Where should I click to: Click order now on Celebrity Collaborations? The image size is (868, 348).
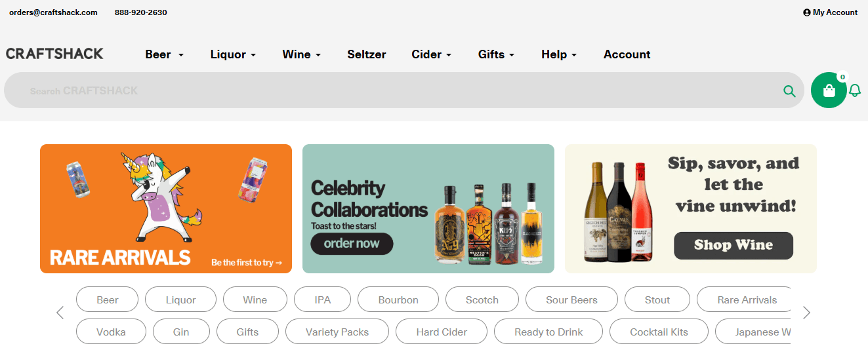pos(352,244)
